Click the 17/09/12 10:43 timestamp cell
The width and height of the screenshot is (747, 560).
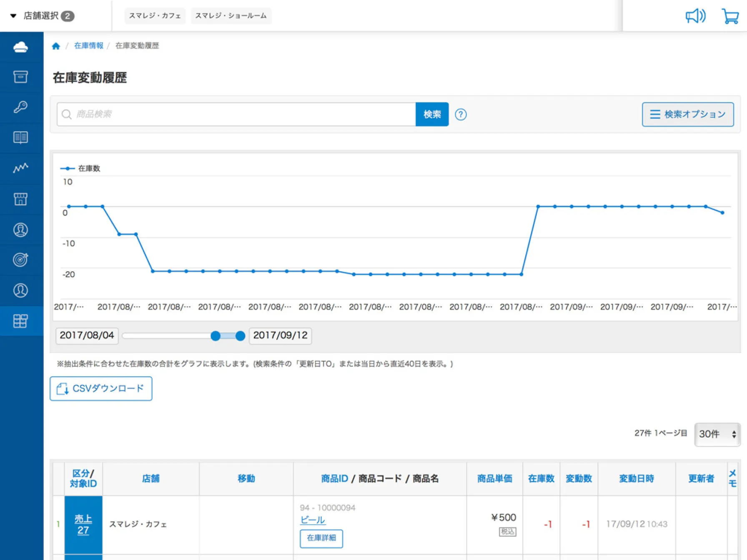point(637,524)
